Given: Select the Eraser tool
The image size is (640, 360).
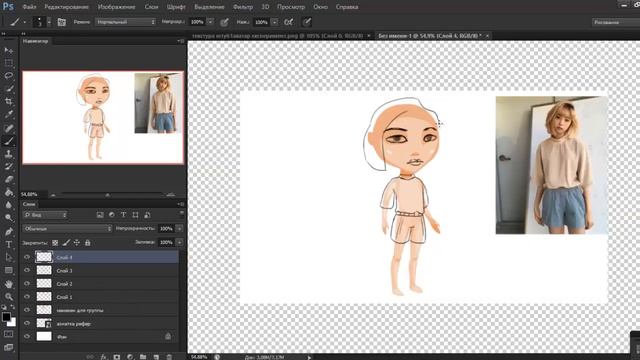Looking at the screenshot, I should tap(9, 179).
